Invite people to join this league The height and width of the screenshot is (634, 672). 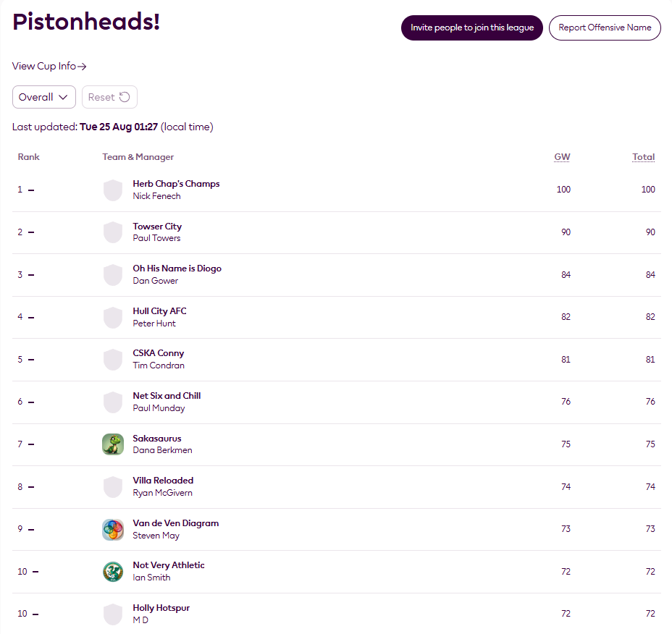(472, 28)
